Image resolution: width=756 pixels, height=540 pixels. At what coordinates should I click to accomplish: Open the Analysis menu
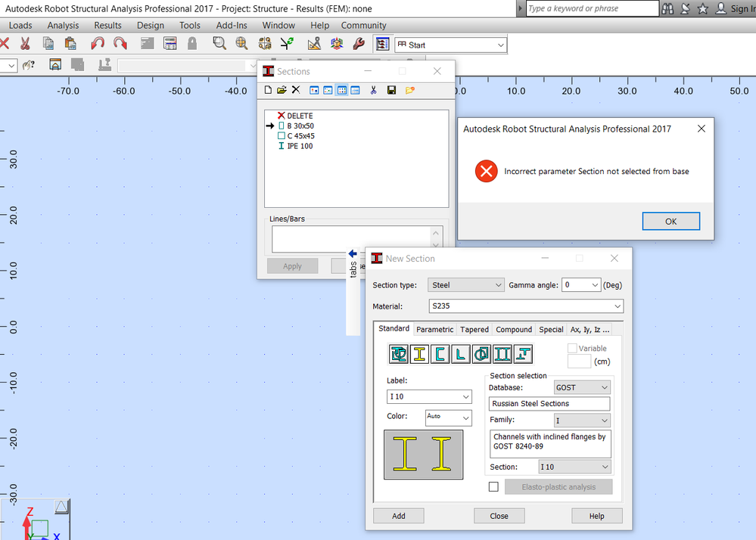pos(63,26)
